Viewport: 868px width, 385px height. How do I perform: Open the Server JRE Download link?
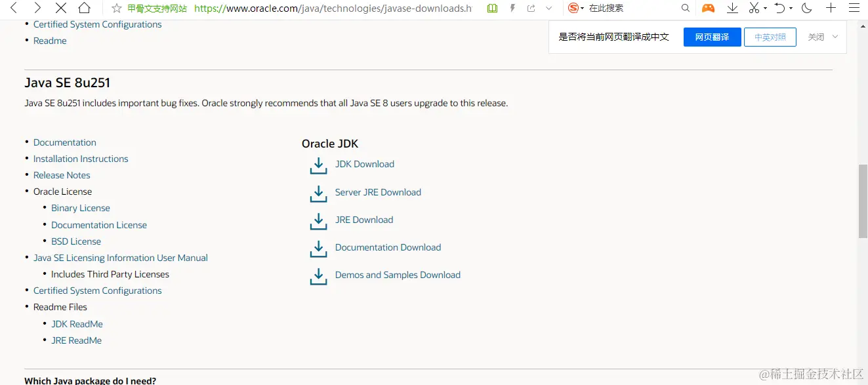[x=378, y=192]
